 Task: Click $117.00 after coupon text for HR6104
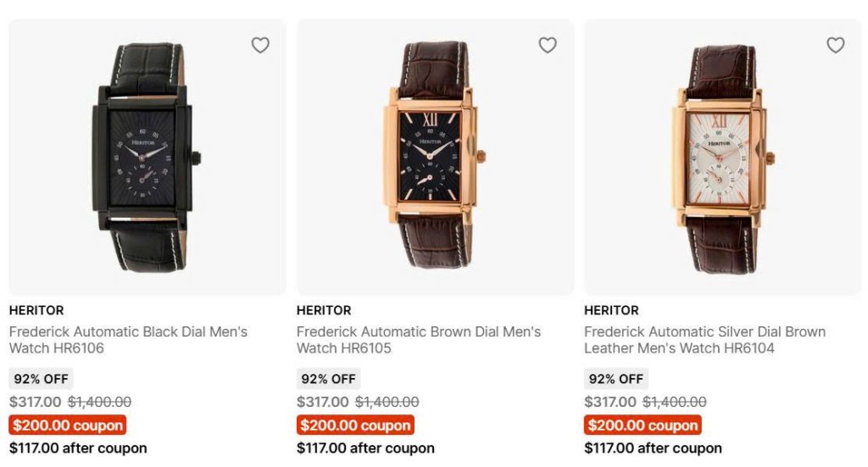[x=653, y=448]
